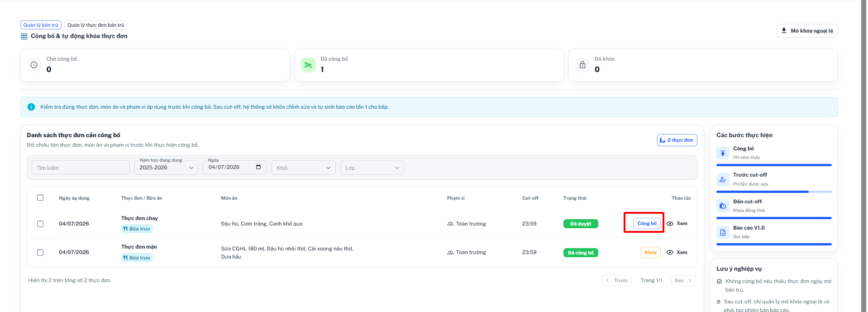This screenshot has width=868, height=312.
Task: Click the timer icon next to Đến cut-off step
Action: point(723,206)
